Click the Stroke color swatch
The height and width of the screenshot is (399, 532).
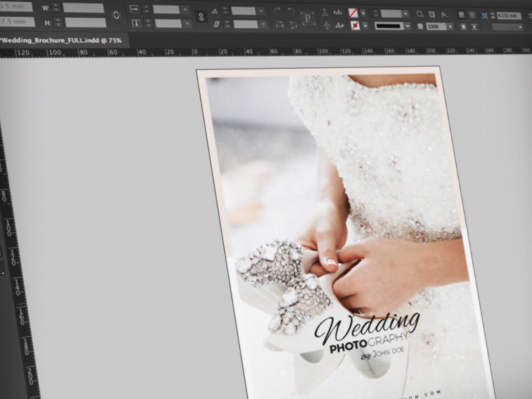(x=355, y=25)
